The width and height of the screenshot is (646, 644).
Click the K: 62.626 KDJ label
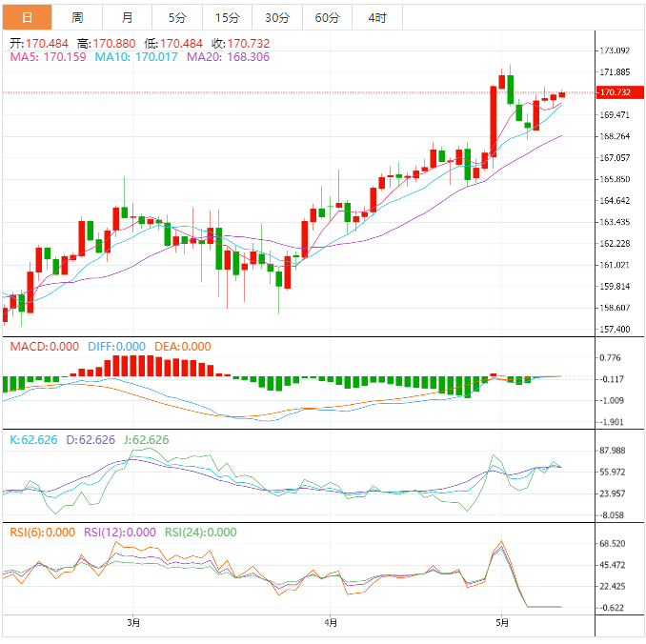pos(31,440)
